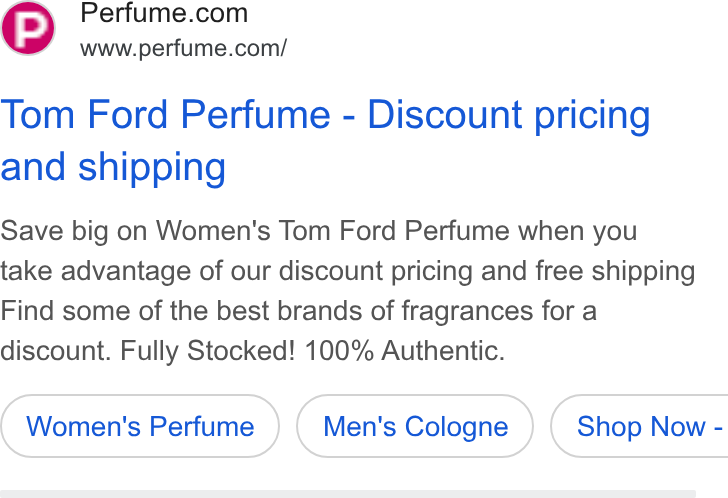The image size is (728, 498).
Task: Click the 'Tom Ford Perfume' words in description
Action: tap(394, 231)
